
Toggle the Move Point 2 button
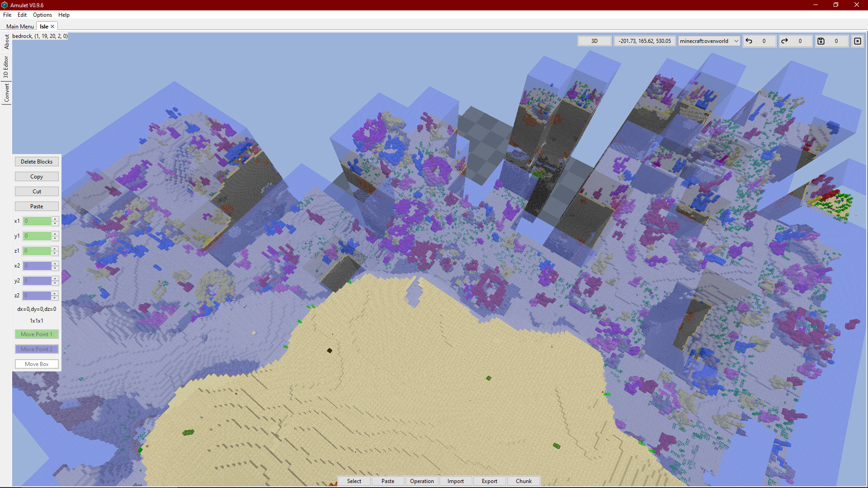(x=37, y=349)
